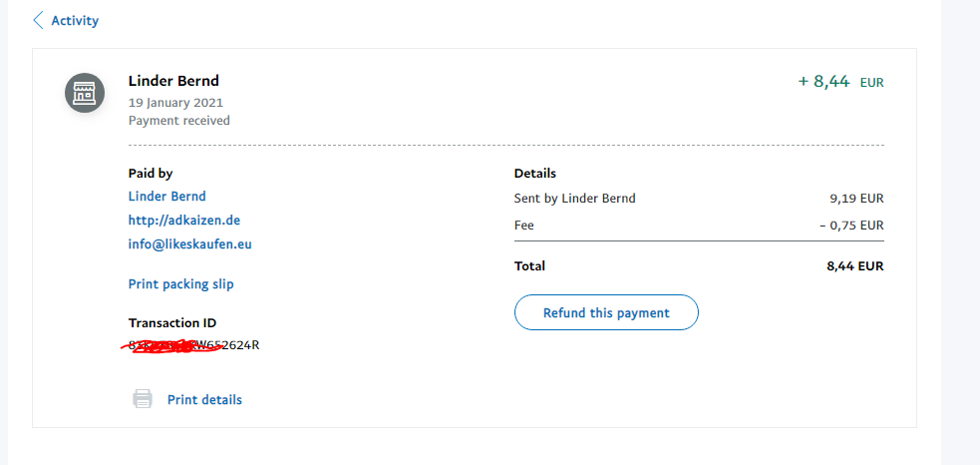Click the Total 8,44 EUR row
Screen dimensions: 980x465
coord(699,266)
